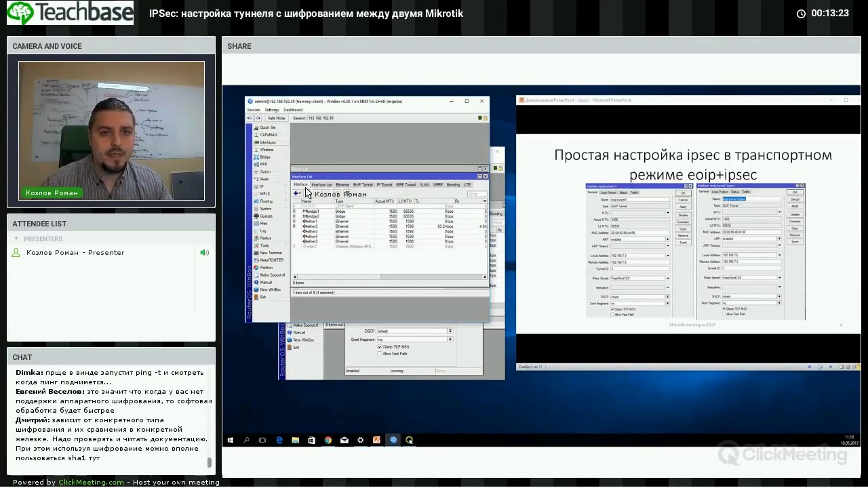Open Partition in WinBox sidebar

pos(267,268)
